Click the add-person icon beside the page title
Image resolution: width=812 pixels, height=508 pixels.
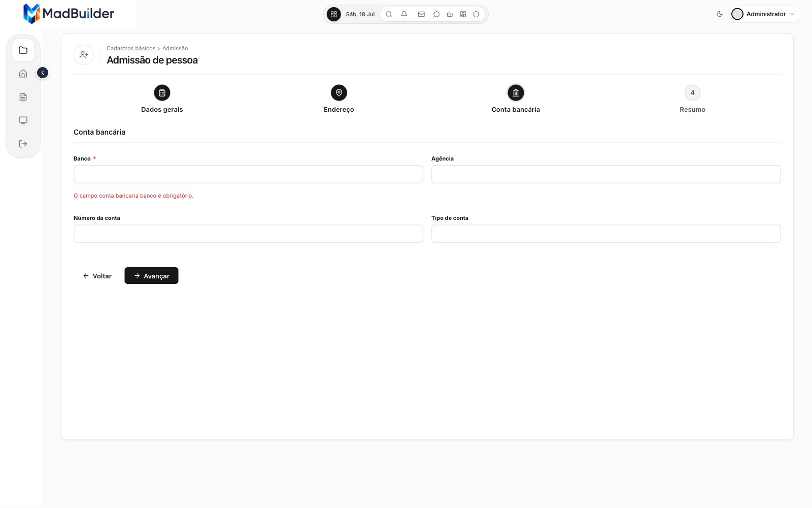point(84,54)
